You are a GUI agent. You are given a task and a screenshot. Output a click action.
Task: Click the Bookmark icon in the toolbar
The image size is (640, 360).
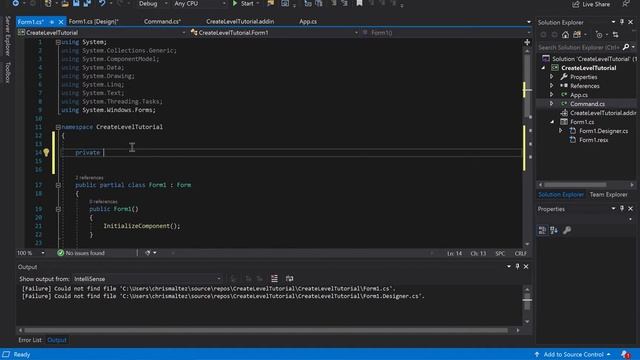359,4
